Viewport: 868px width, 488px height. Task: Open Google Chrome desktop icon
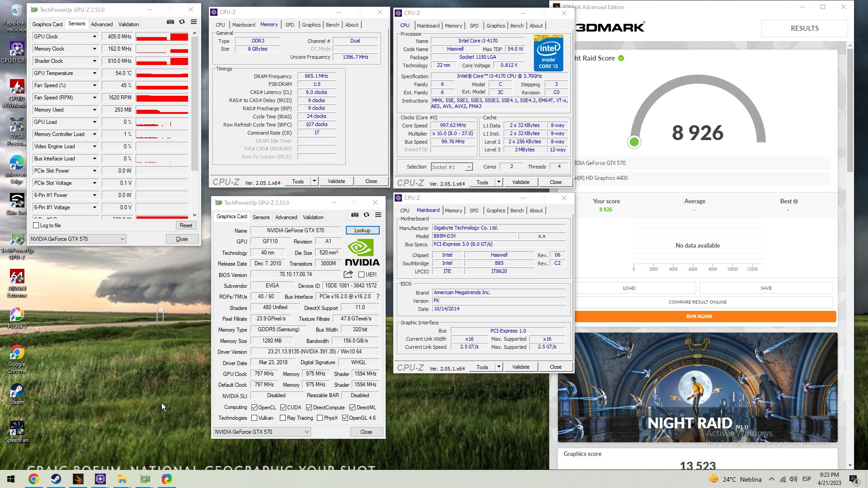pyautogui.click(x=17, y=359)
